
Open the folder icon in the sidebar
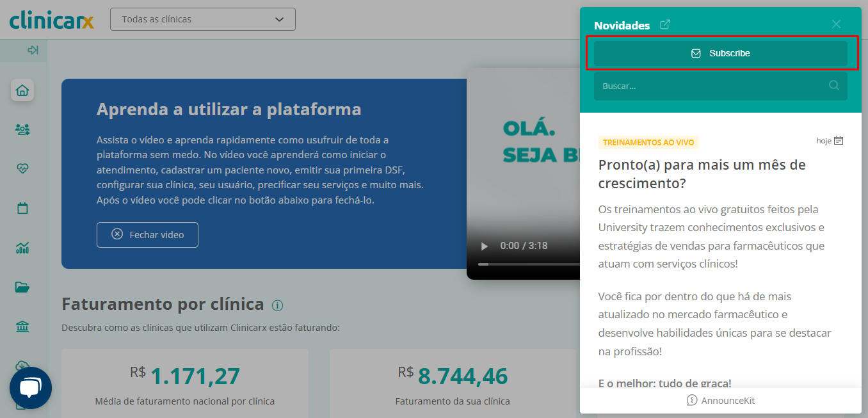point(22,287)
